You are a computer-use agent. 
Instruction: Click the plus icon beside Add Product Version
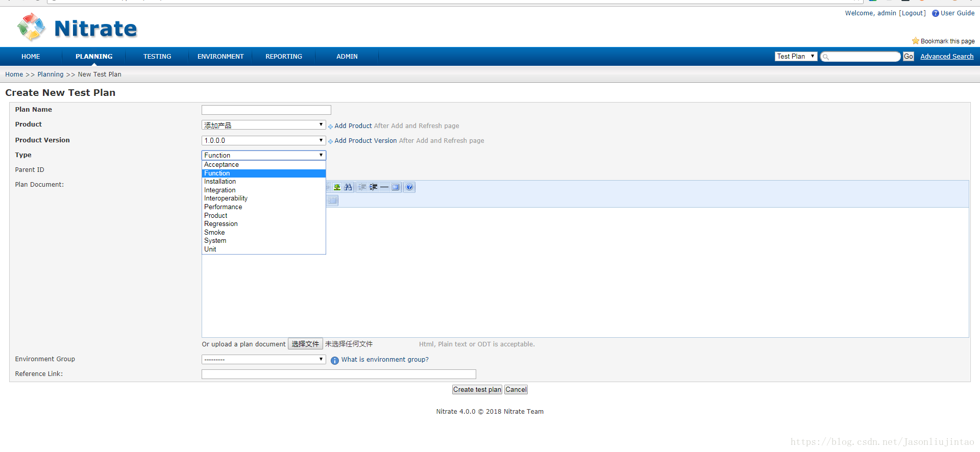tap(330, 141)
